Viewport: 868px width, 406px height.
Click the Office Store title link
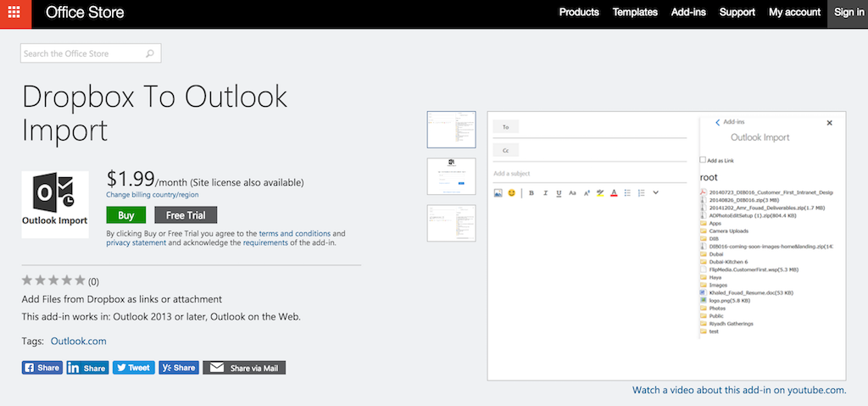[x=85, y=12]
